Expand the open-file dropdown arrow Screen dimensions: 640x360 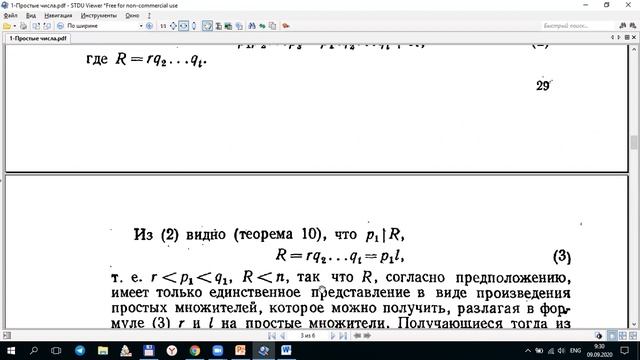pyautogui.click(x=15, y=26)
